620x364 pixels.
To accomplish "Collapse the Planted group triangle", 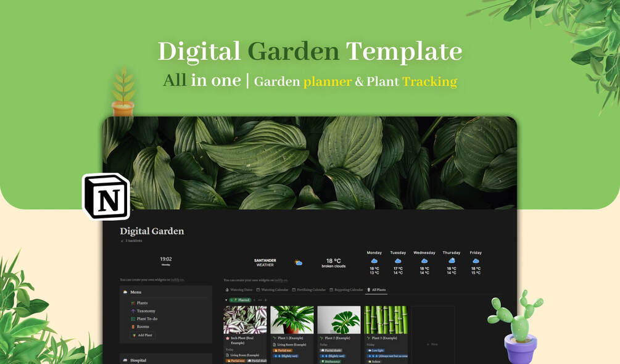I will 226,300.
